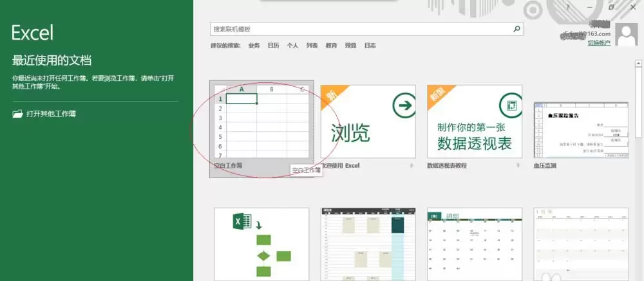Restore the window size

(x=611, y=7)
